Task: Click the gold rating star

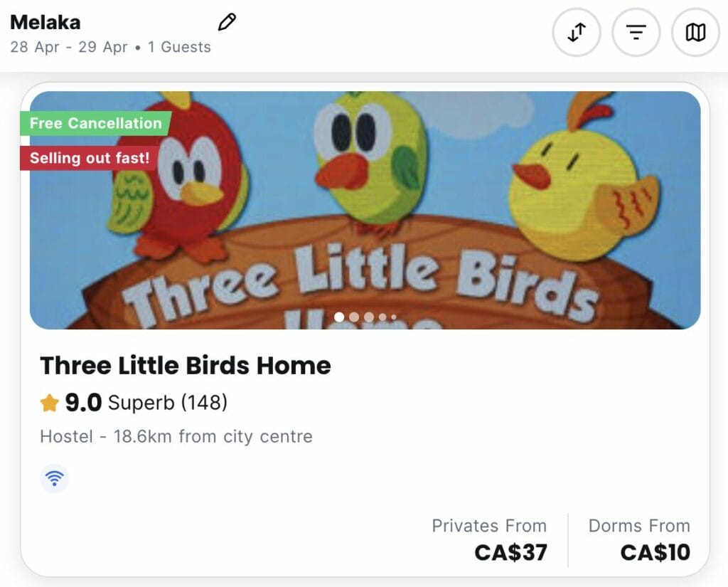Action: tap(49, 403)
